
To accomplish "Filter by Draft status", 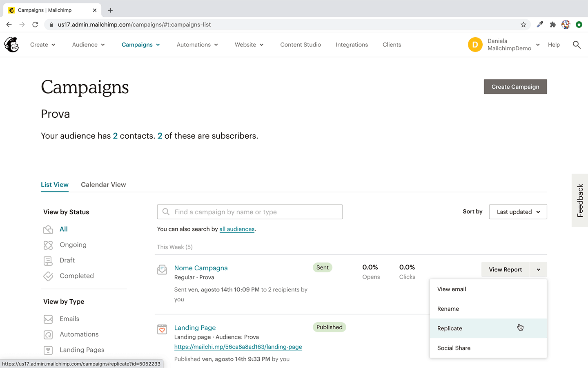I will click(67, 260).
